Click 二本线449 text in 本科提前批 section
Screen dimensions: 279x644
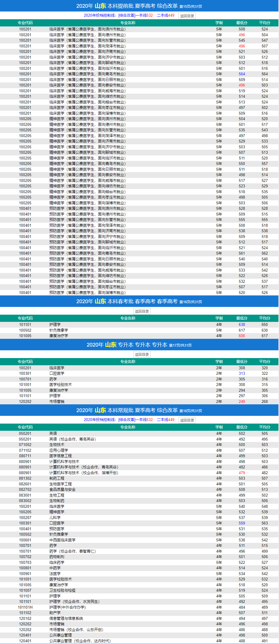pyautogui.click(x=166, y=15)
